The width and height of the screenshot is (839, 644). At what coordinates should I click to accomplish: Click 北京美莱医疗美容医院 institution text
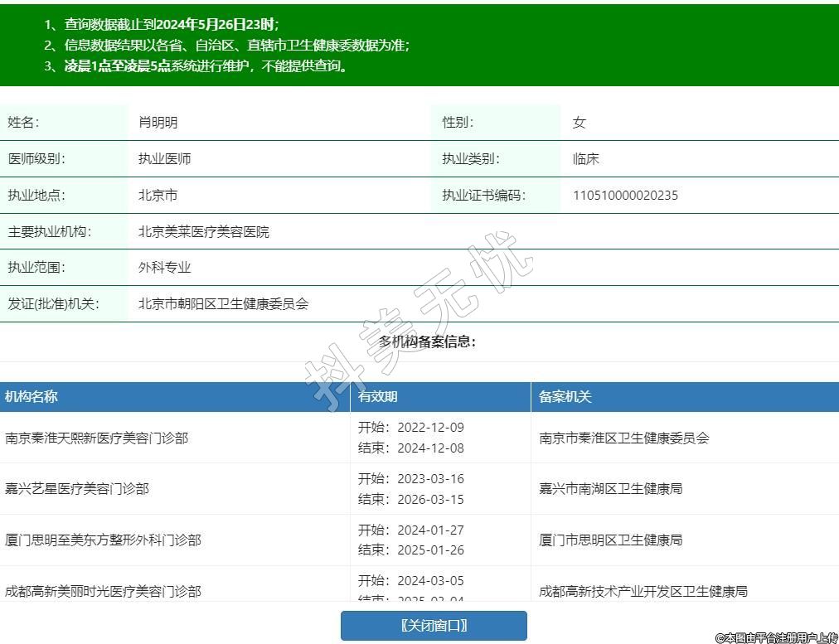pos(203,232)
